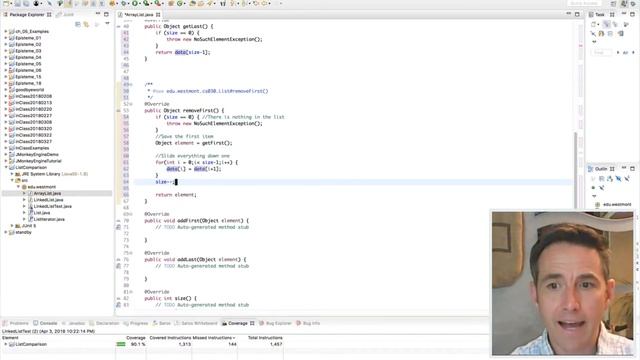Click the Find field in the Task List
Image resolution: width=640 pixels, height=360 pixels.
tap(601, 53)
